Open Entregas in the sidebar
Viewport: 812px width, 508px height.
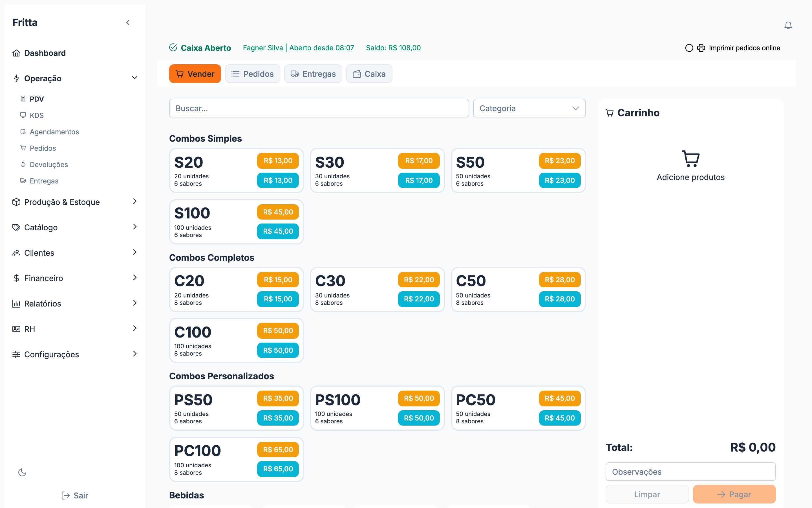pos(44,181)
